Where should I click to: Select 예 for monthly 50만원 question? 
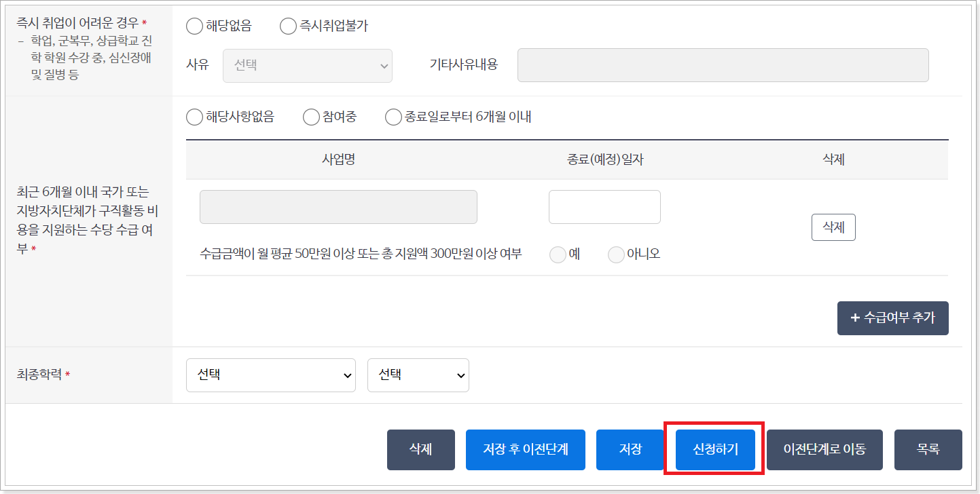(x=558, y=254)
